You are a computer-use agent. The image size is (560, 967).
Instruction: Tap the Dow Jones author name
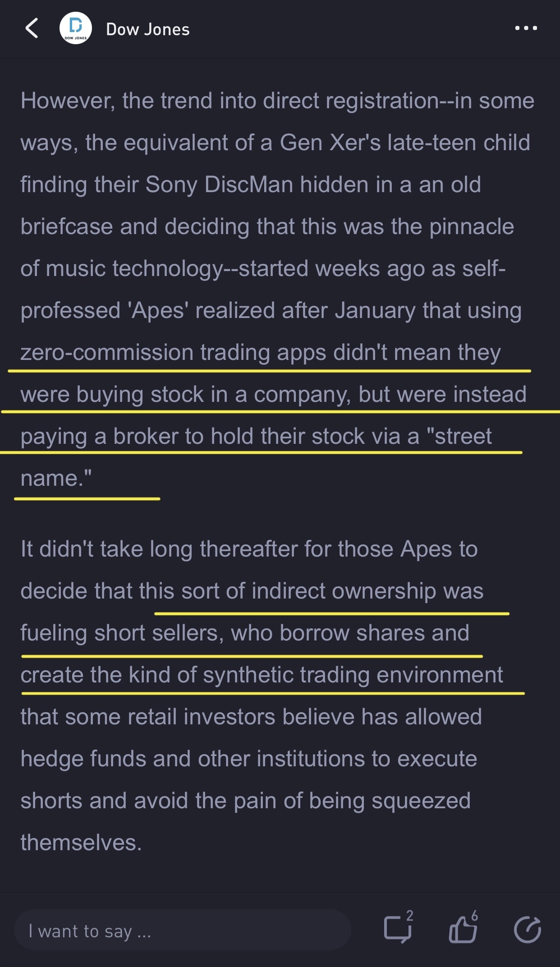click(x=148, y=29)
